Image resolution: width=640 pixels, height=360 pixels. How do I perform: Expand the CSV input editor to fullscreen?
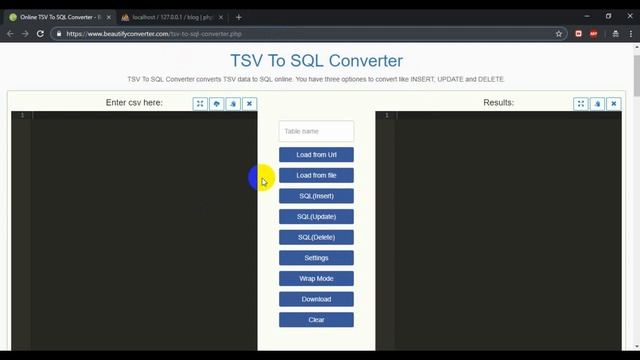200,104
